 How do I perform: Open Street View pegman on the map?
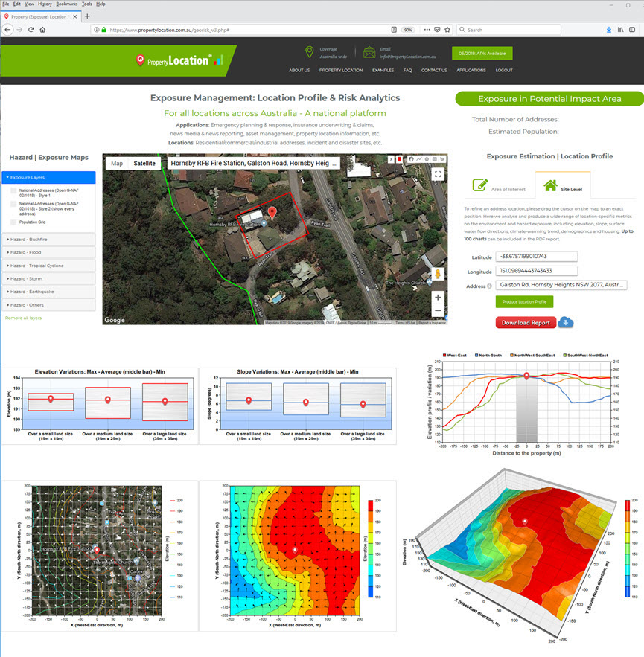[438, 274]
